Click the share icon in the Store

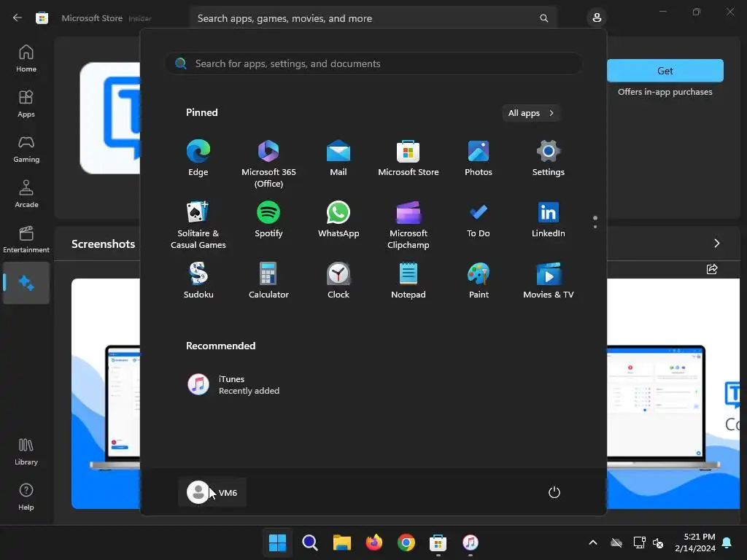712,269
